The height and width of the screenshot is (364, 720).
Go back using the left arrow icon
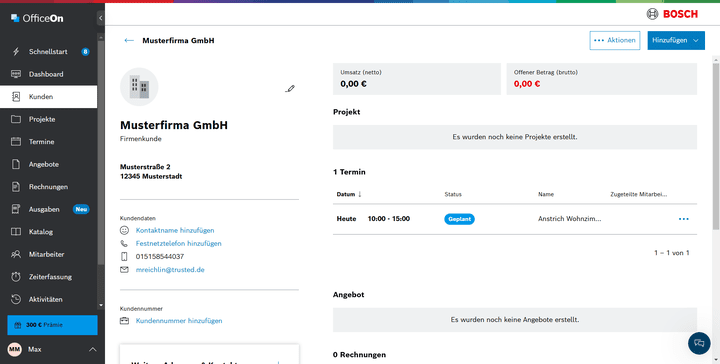(129, 40)
